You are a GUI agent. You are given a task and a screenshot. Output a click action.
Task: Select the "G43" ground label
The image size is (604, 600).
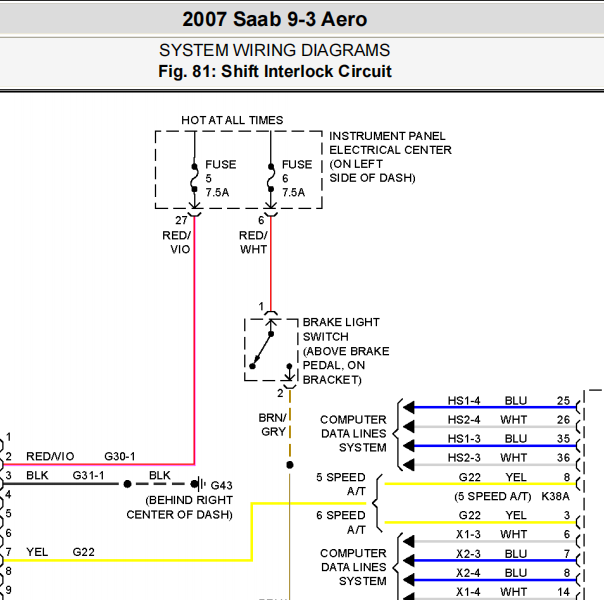(x=221, y=485)
